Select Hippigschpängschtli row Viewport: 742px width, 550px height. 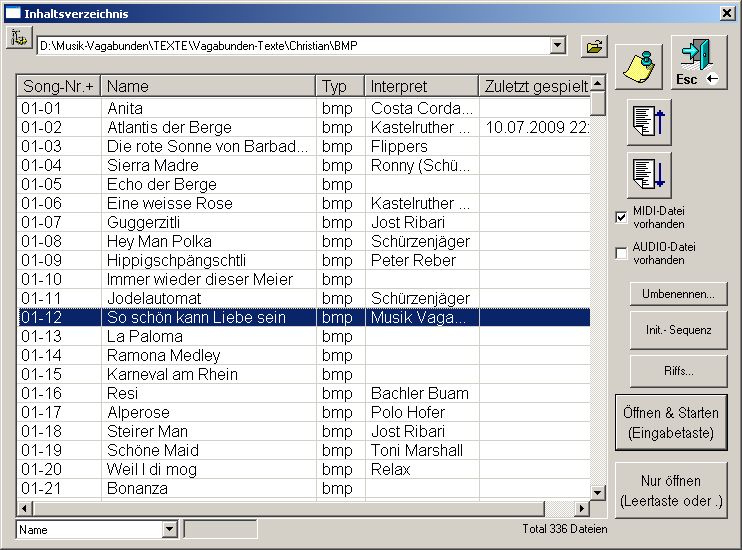304,260
